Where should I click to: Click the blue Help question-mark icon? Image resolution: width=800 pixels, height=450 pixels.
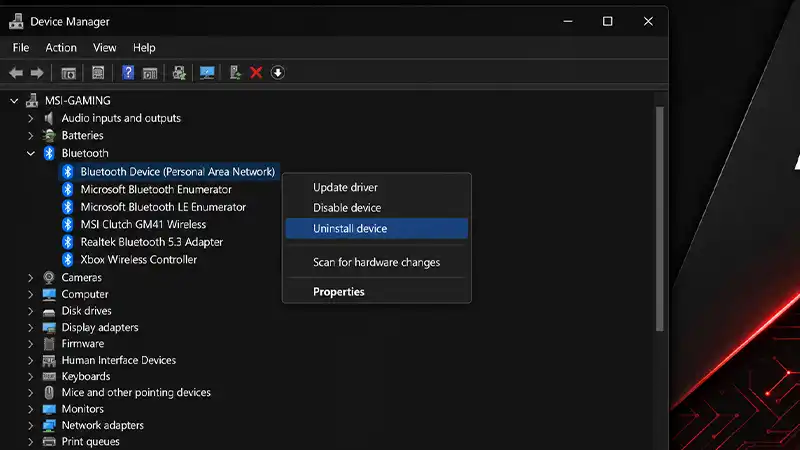128,72
